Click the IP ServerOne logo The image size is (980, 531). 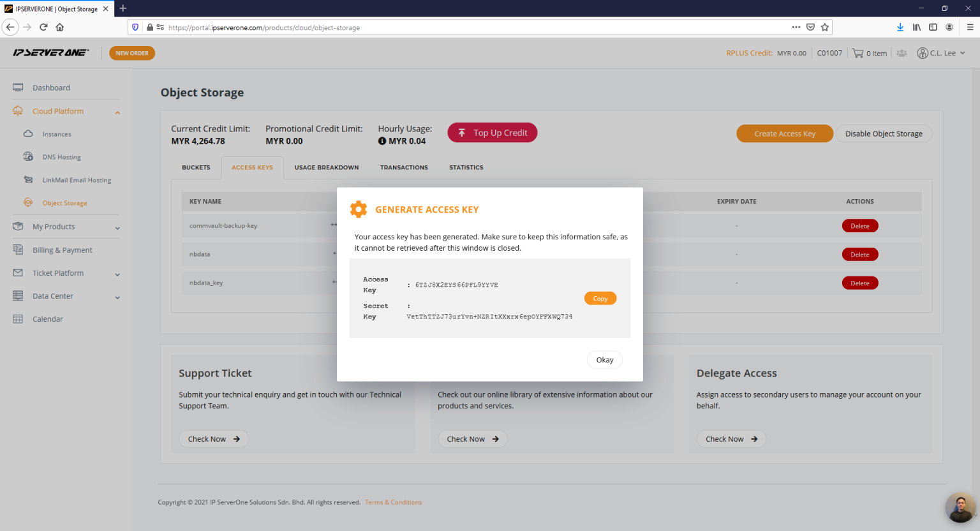(50, 53)
